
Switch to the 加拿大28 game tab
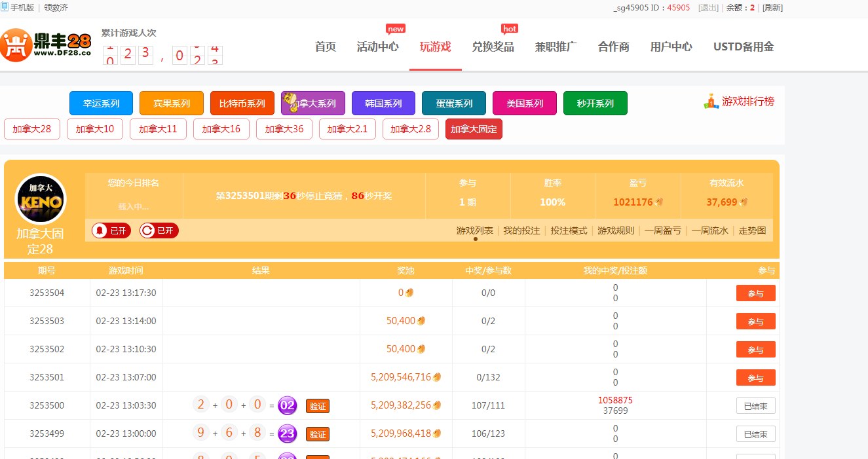pos(31,129)
